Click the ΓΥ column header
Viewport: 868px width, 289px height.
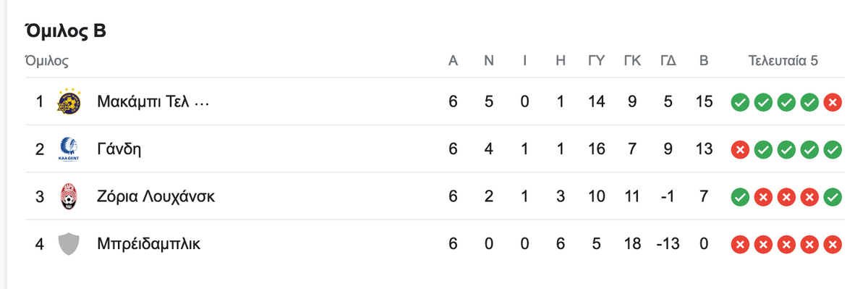click(596, 61)
